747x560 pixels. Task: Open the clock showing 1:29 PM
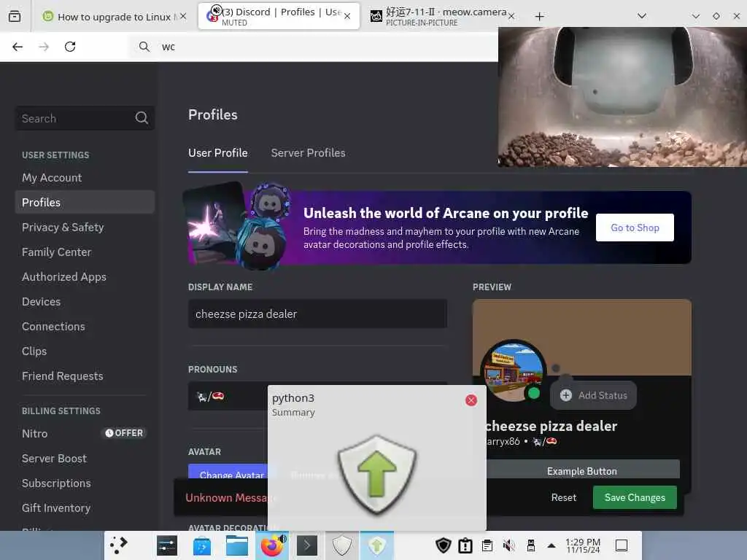(583, 545)
